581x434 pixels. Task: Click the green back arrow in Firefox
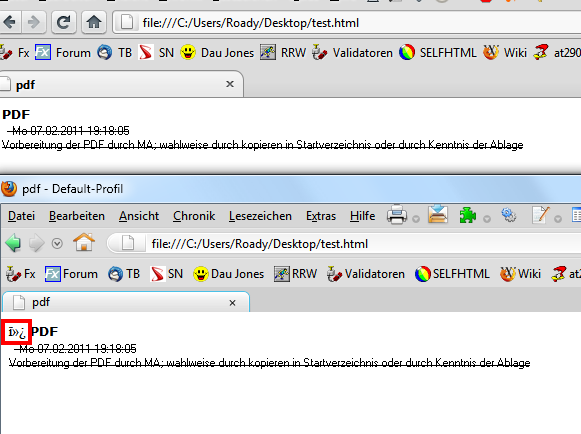[13, 243]
